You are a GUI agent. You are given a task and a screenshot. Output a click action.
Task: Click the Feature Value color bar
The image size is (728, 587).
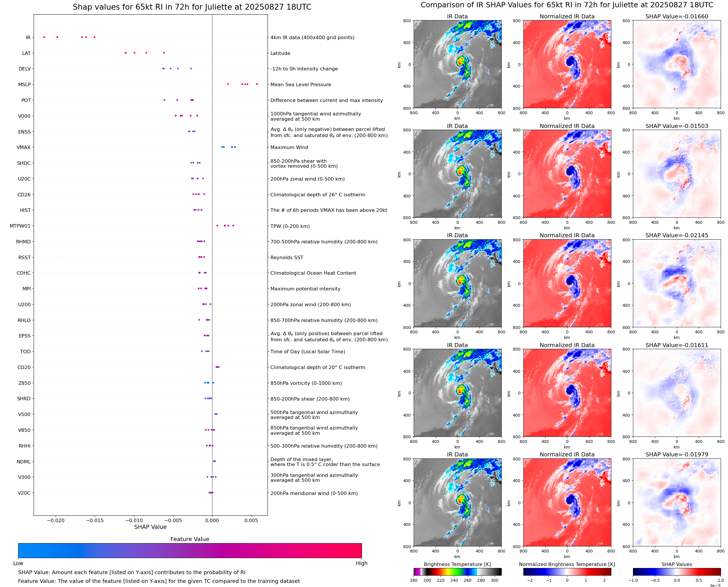click(x=190, y=550)
